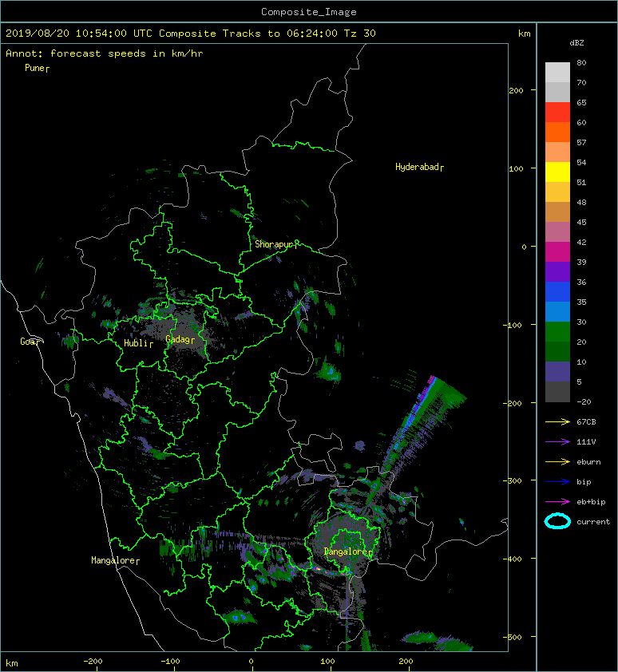Viewport: 618px width, 672px height.
Task: Click the eburn legend label
Action: point(588,462)
